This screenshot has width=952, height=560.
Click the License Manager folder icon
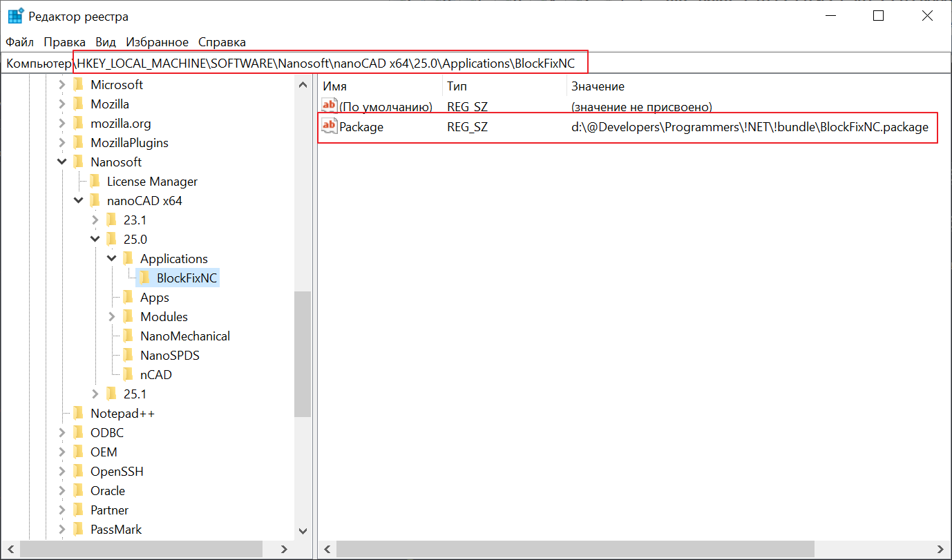click(95, 182)
